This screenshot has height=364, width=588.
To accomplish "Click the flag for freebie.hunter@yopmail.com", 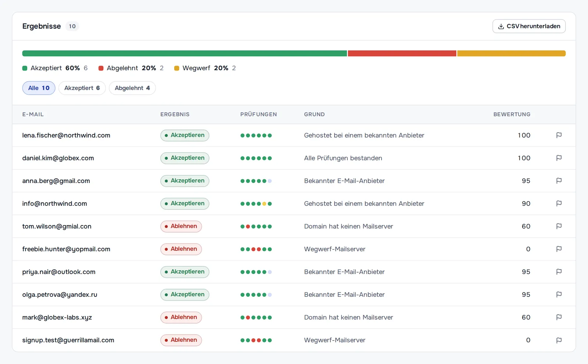I will tap(559, 249).
